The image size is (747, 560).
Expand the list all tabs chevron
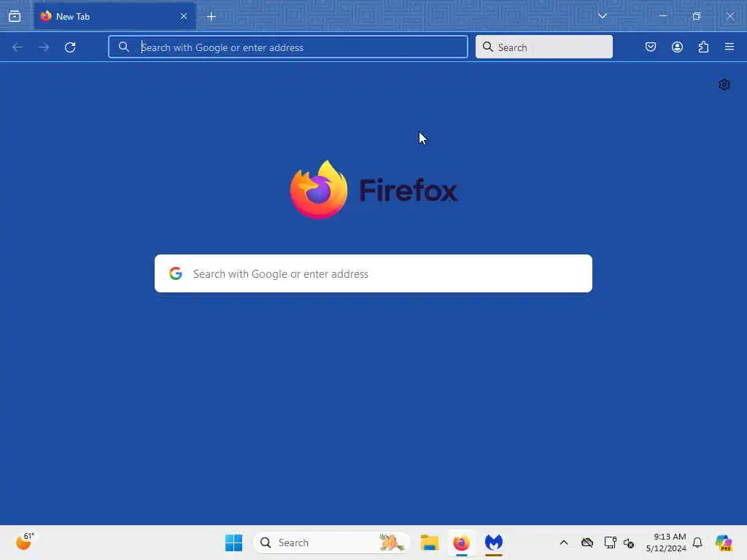(x=602, y=16)
